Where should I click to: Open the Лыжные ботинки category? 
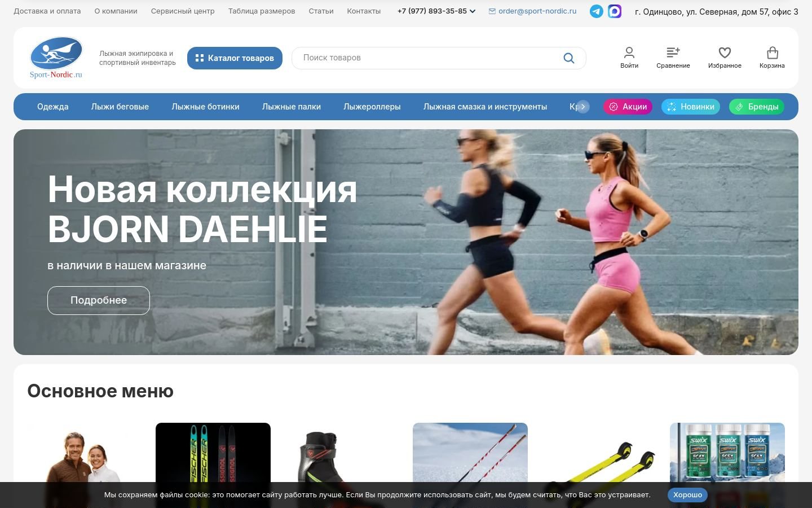coord(205,107)
